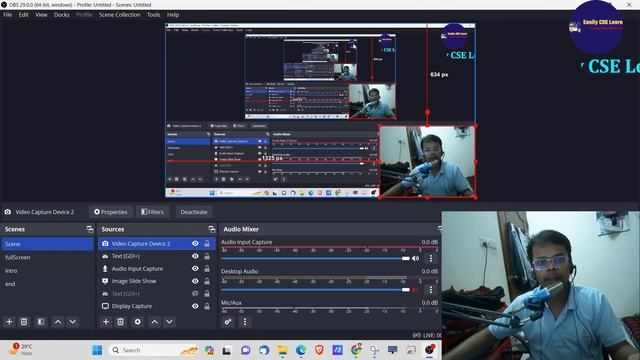Open the View menu
640x360 pixels.
41,15
